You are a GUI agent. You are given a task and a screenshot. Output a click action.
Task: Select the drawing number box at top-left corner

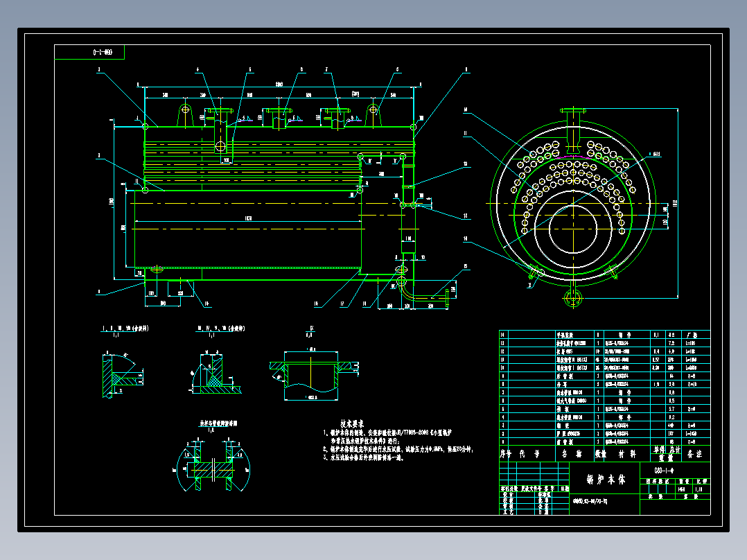pos(89,52)
